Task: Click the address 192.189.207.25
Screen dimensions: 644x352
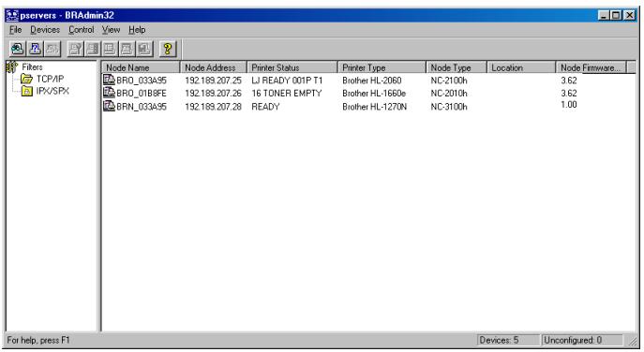Action: [213, 81]
